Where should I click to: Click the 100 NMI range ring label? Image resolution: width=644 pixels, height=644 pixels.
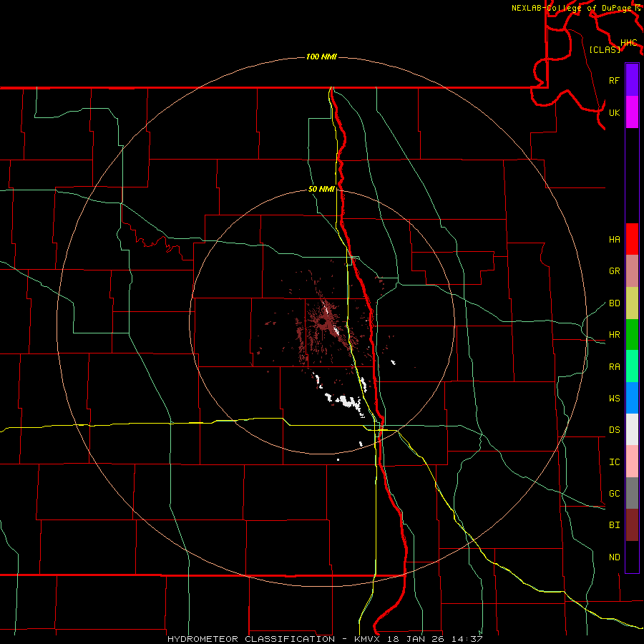(x=321, y=57)
